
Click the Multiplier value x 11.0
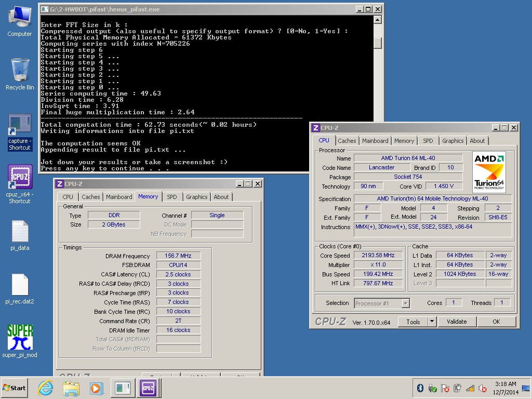pos(378,264)
